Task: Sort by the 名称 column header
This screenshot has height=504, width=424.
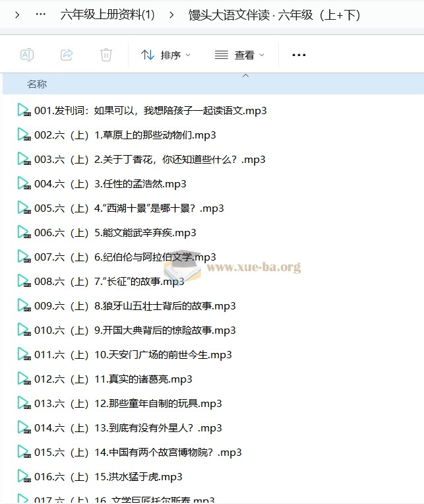Action: [37, 84]
